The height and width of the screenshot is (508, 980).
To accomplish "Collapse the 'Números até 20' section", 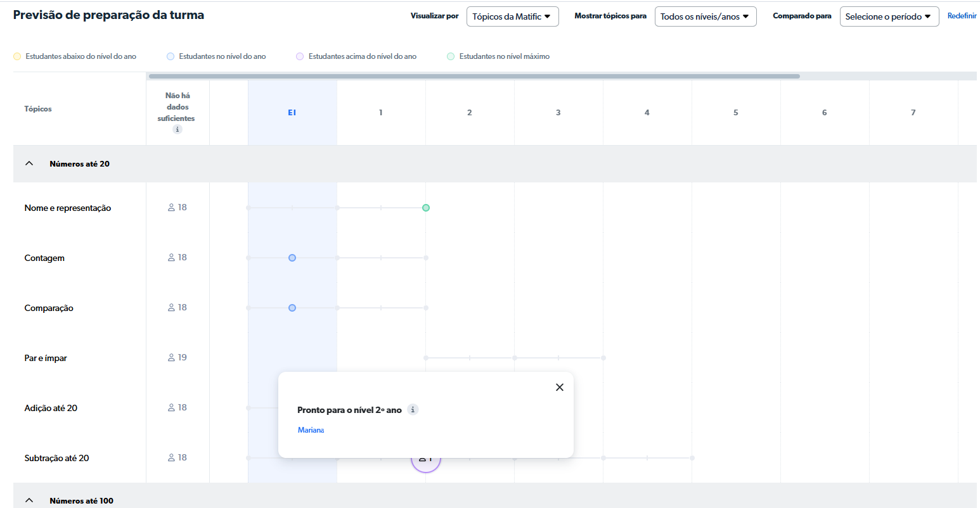I will tap(29, 163).
